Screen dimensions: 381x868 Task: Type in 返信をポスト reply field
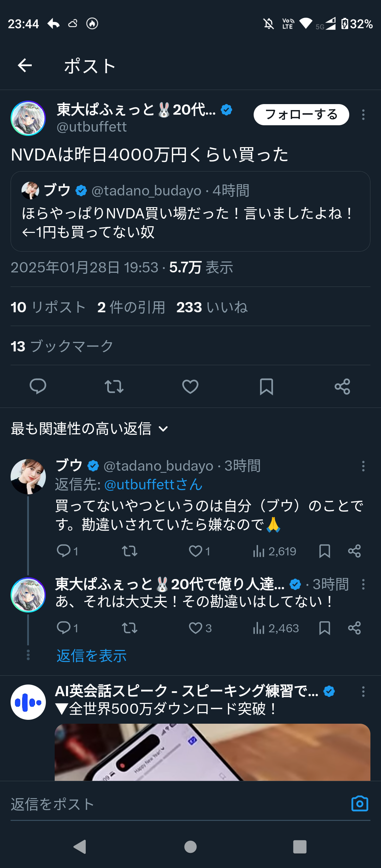(176, 804)
